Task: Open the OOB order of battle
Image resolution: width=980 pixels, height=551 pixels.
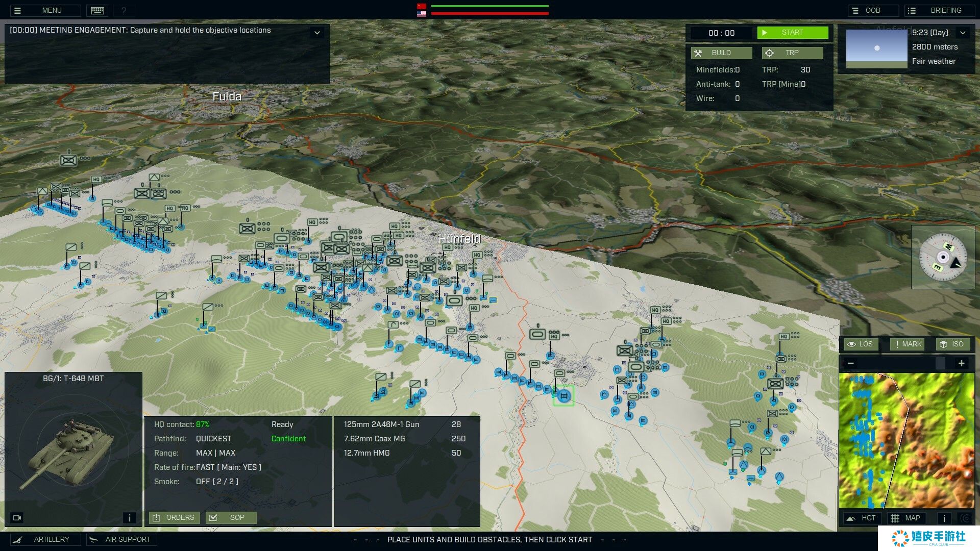Action: [873, 10]
